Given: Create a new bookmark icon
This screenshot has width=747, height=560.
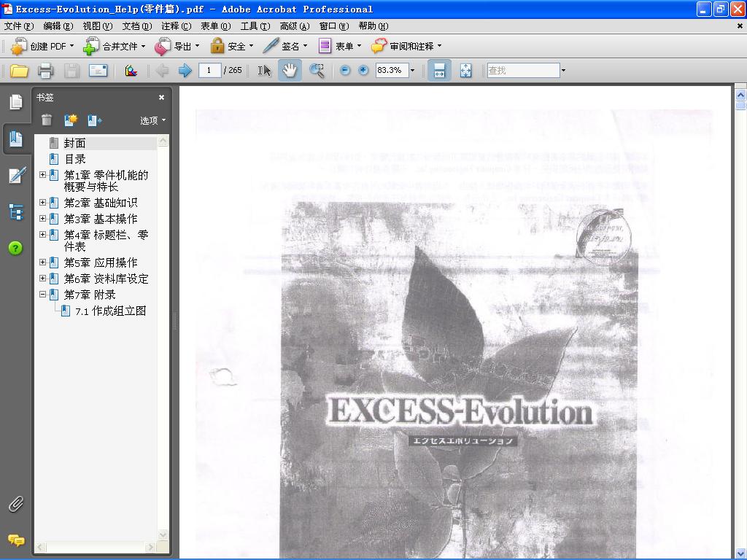Looking at the screenshot, I should coord(71,120).
